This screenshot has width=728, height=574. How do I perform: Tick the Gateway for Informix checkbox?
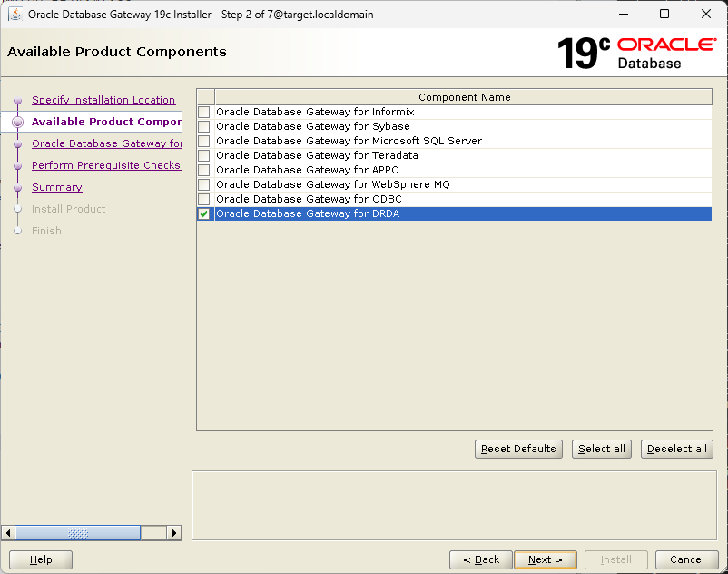204,112
